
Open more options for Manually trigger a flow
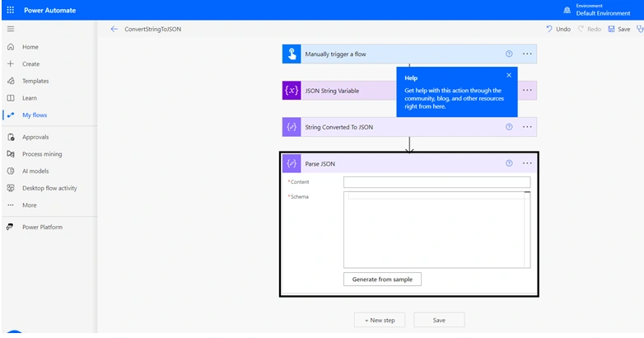click(527, 54)
